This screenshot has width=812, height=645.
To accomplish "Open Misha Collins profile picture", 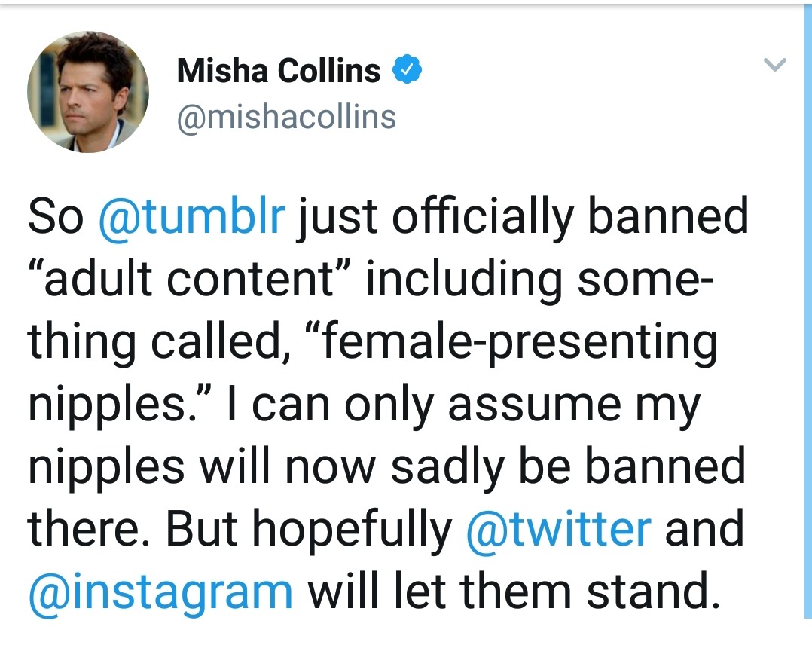I will tap(88, 93).
